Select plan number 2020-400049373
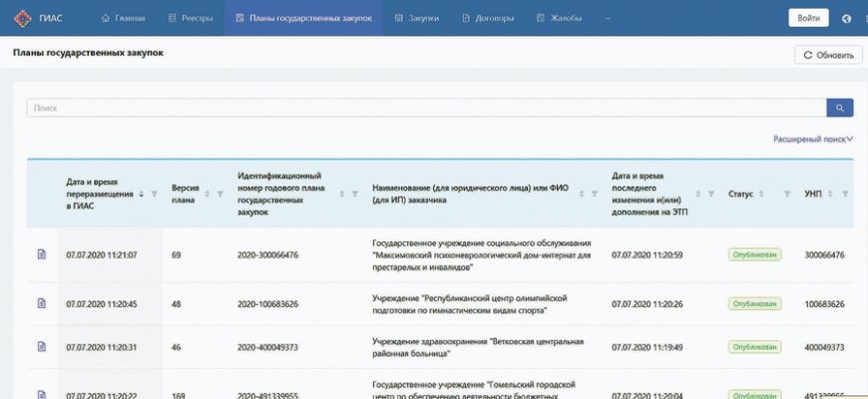 coord(268,347)
